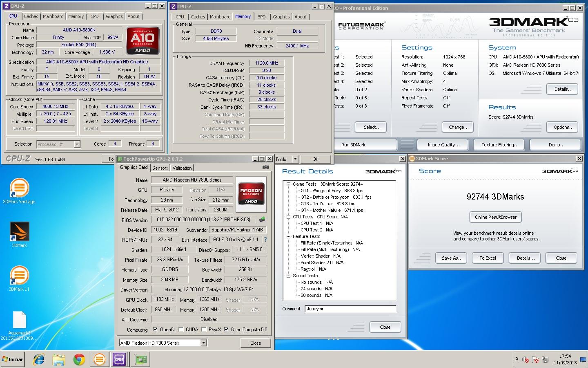Open the Action Center flag tray icon
This screenshot has height=368, width=588.
click(x=536, y=360)
